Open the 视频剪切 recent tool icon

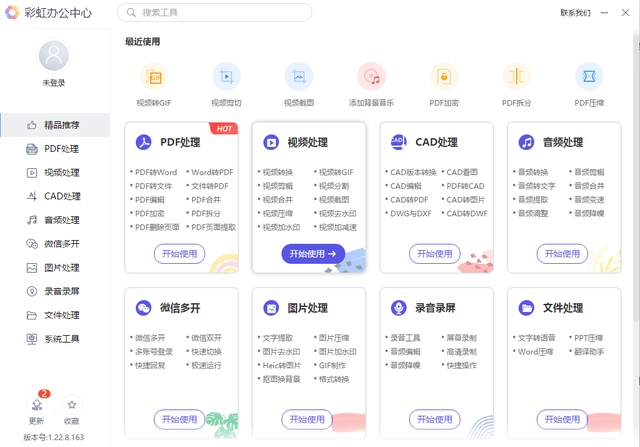[x=227, y=76]
